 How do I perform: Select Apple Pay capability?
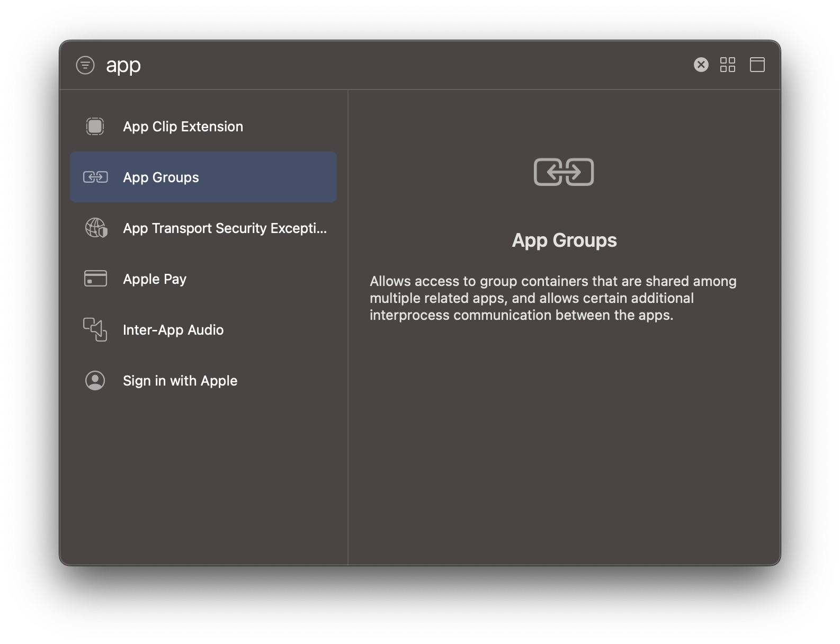pyautogui.click(x=203, y=279)
